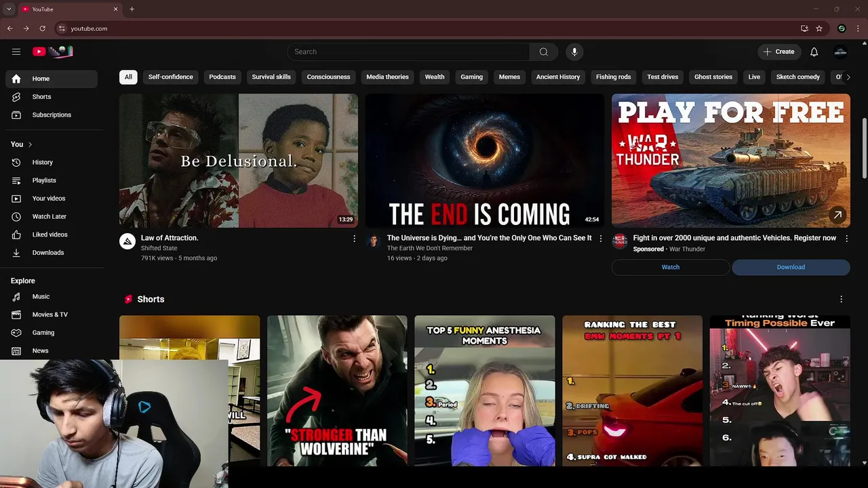Expand the You section chevron
This screenshot has width=868, height=488.
(x=30, y=144)
